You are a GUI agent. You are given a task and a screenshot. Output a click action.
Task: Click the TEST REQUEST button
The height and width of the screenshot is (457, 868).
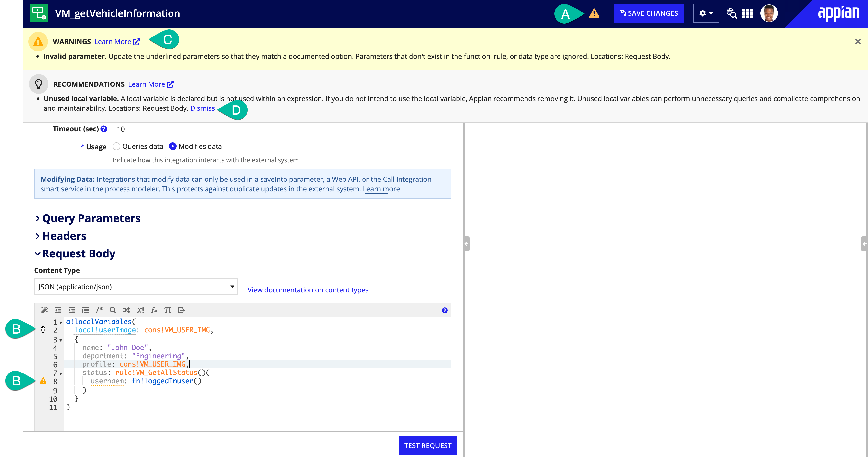[x=428, y=445]
